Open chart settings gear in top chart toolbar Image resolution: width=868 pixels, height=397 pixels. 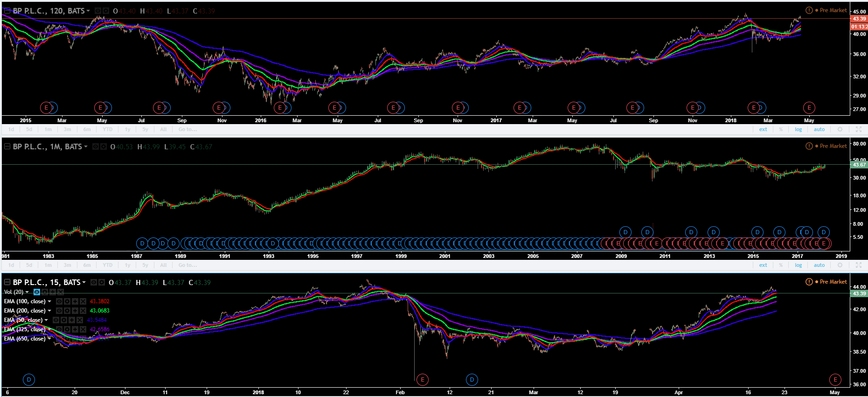(840, 129)
